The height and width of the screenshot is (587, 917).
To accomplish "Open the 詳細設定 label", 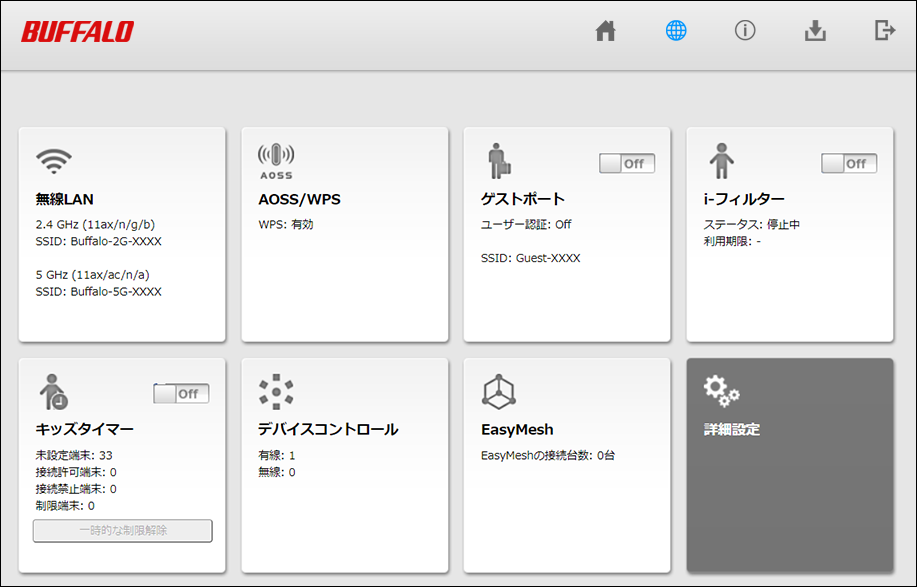I will click(732, 429).
